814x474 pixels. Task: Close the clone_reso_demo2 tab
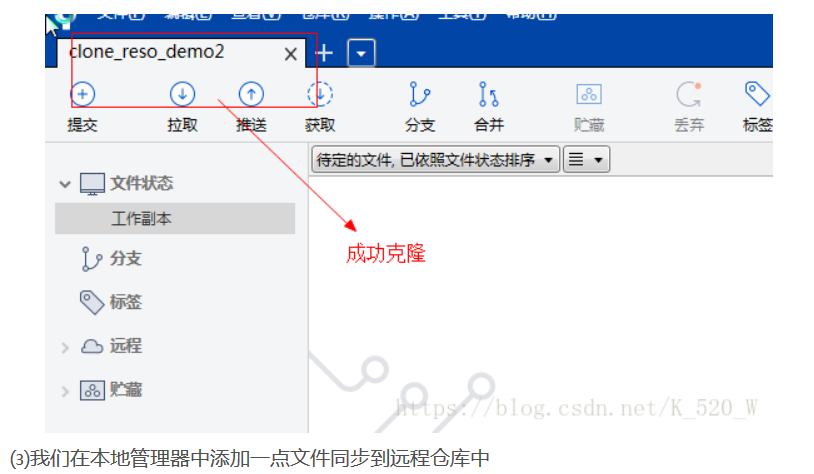[291, 53]
